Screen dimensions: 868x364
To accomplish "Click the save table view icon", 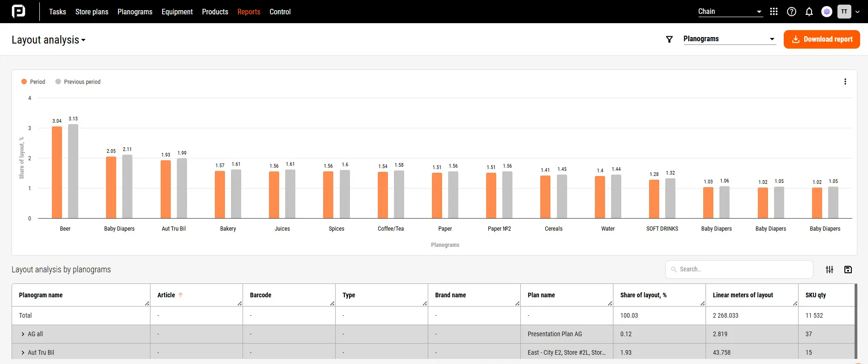I will tap(848, 270).
